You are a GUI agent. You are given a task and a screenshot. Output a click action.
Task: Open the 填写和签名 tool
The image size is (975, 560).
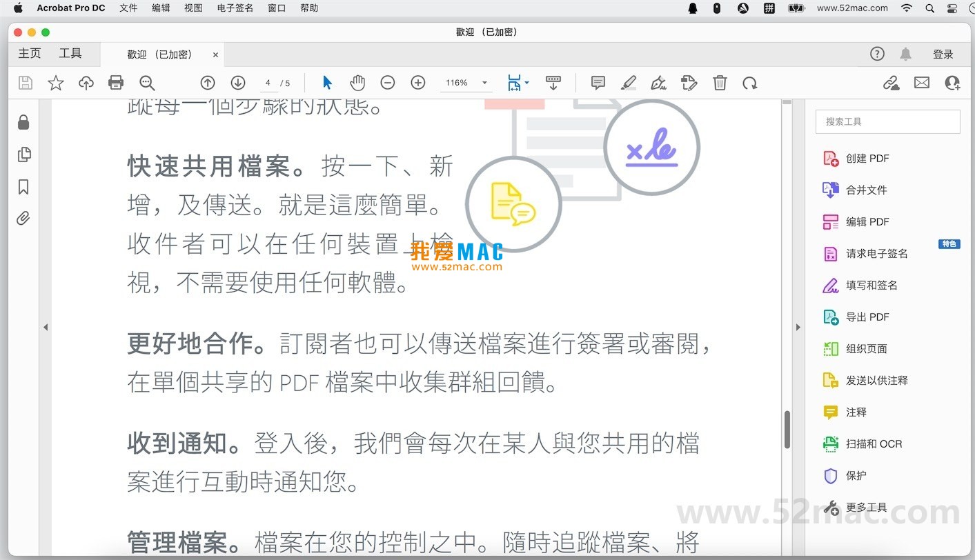click(x=860, y=286)
